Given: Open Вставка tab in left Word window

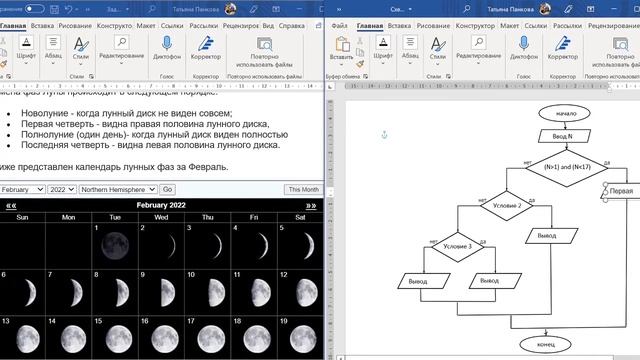Looking at the screenshot, I should pyautogui.click(x=42, y=26).
